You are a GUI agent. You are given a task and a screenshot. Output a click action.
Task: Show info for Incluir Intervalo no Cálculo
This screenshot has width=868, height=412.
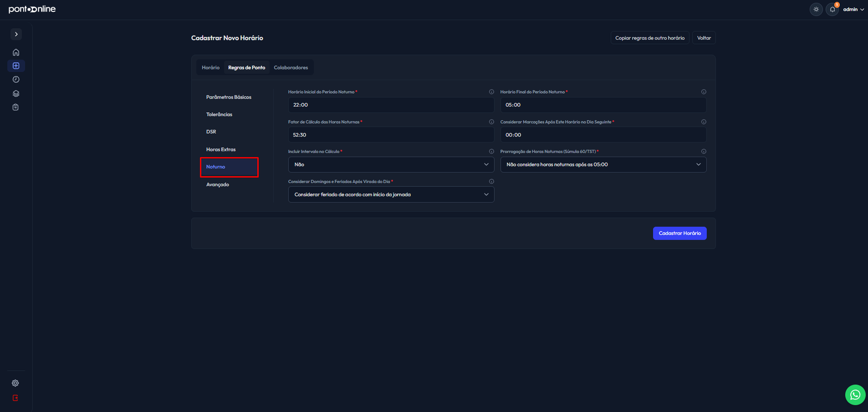point(492,151)
